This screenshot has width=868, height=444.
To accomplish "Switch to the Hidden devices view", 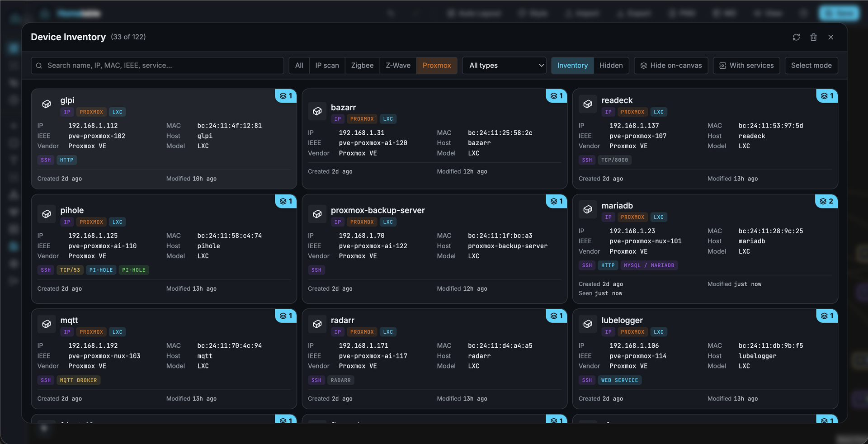I will pos(611,66).
